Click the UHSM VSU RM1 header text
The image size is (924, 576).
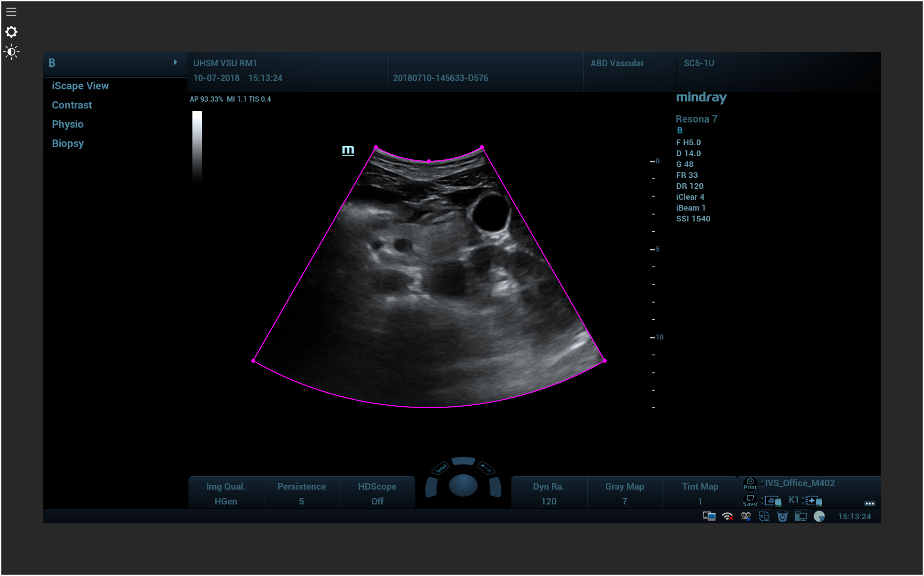(x=225, y=64)
